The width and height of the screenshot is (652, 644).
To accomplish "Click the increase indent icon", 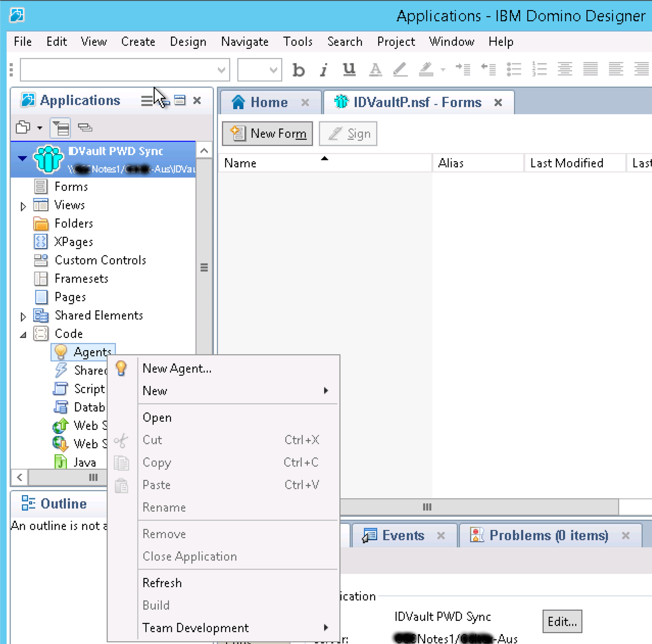I will [x=463, y=70].
